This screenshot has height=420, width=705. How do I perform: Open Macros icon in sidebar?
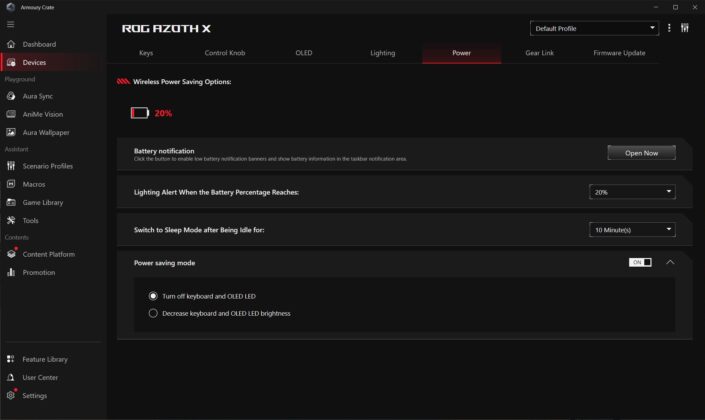pos(11,184)
